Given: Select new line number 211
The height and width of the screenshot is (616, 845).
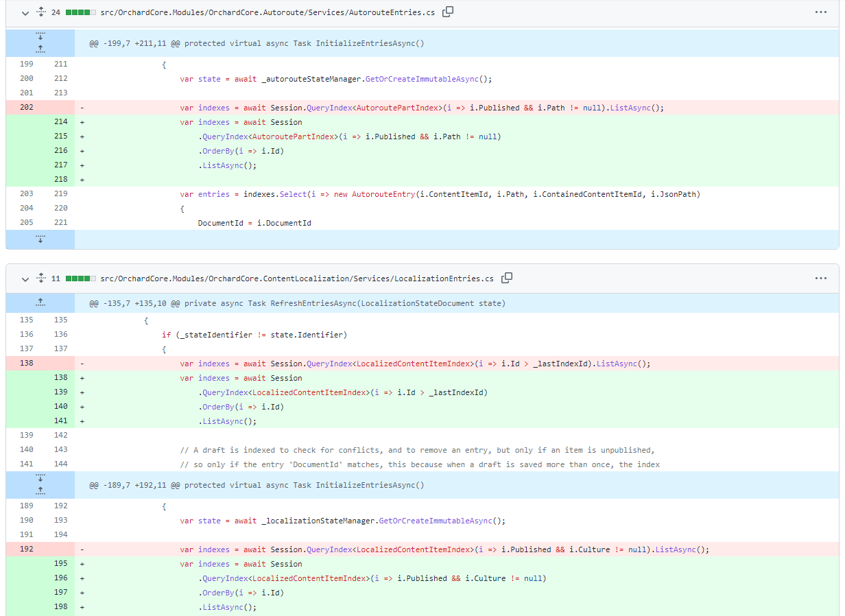Looking at the screenshot, I should pyautogui.click(x=60, y=64).
